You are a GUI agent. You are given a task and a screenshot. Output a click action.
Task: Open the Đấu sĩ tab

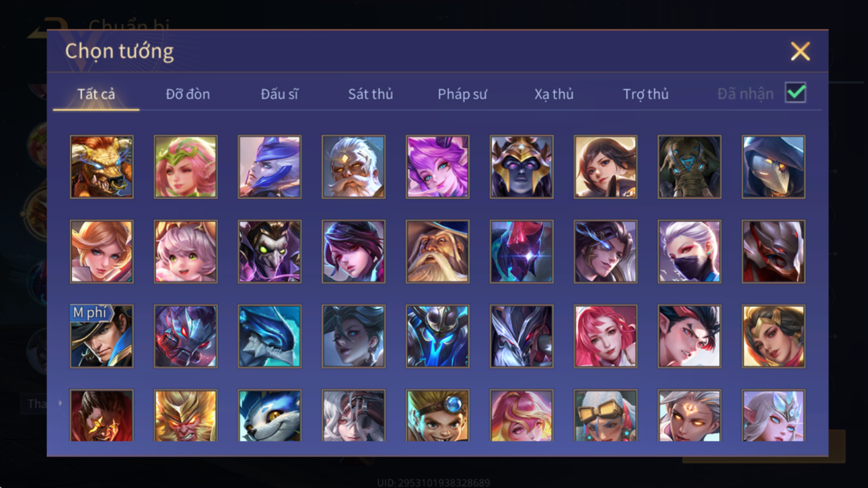pos(279,94)
